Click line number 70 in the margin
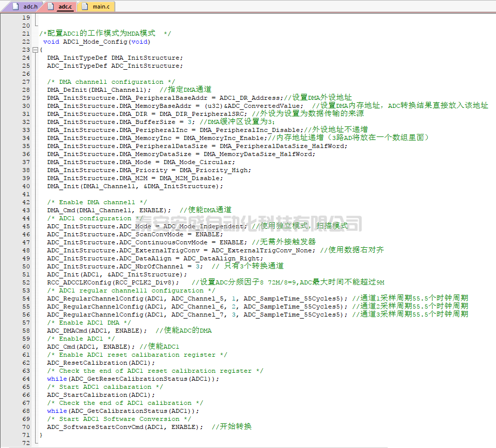496x448 pixels. (x=26, y=427)
